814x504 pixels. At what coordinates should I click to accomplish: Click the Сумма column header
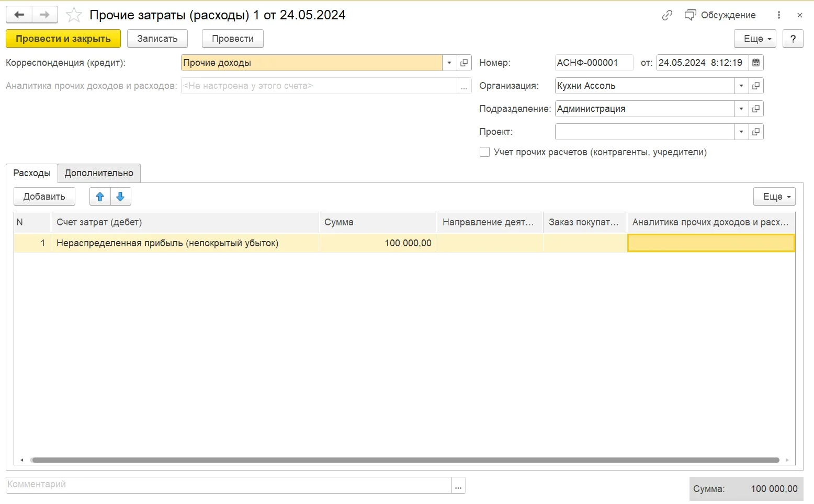[x=378, y=222]
